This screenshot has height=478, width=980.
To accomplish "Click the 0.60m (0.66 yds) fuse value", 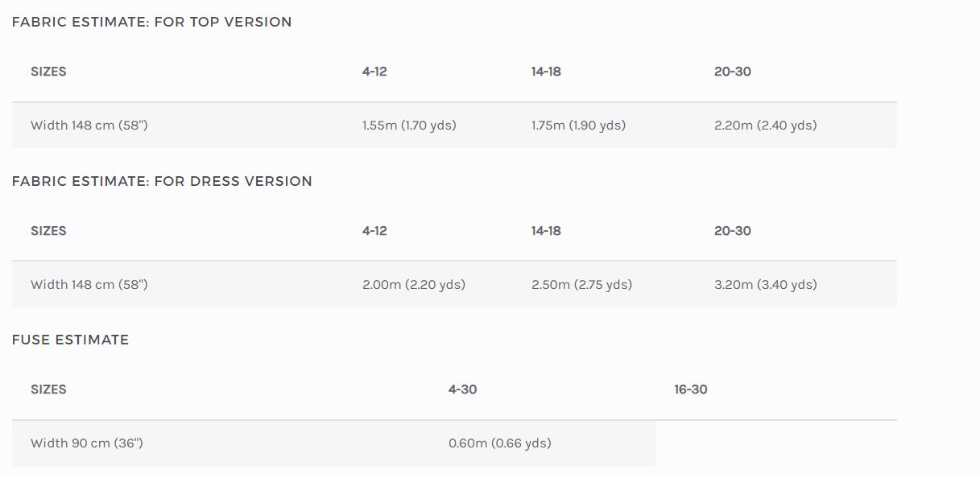I will [x=500, y=443].
